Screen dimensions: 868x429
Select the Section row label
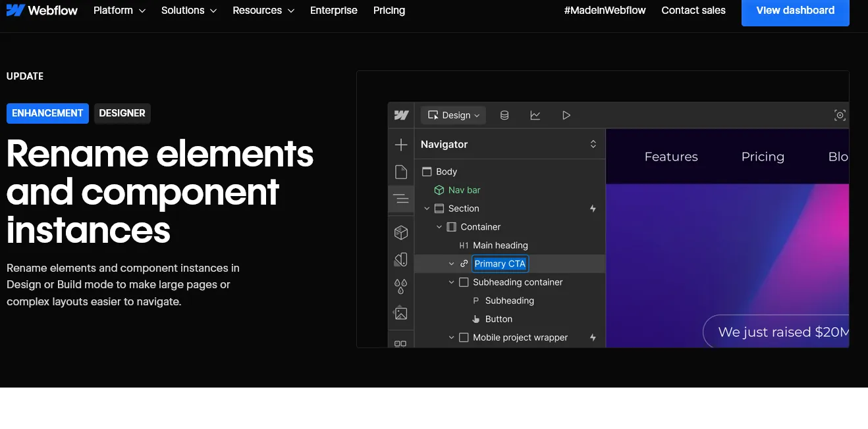[x=464, y=209]
